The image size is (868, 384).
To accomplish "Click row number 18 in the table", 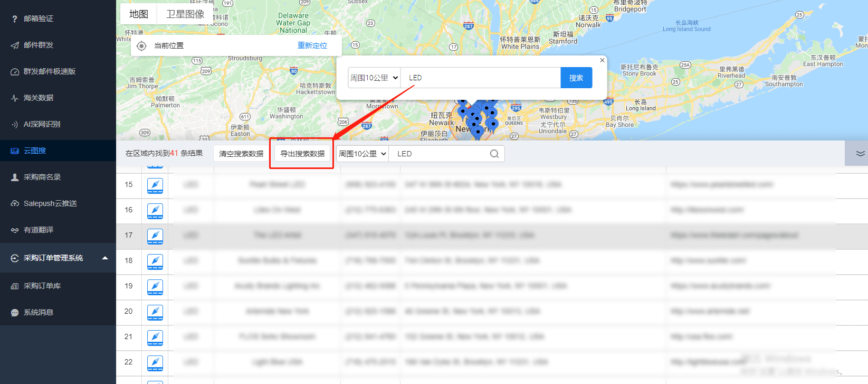I will click(x=129, y=260).
